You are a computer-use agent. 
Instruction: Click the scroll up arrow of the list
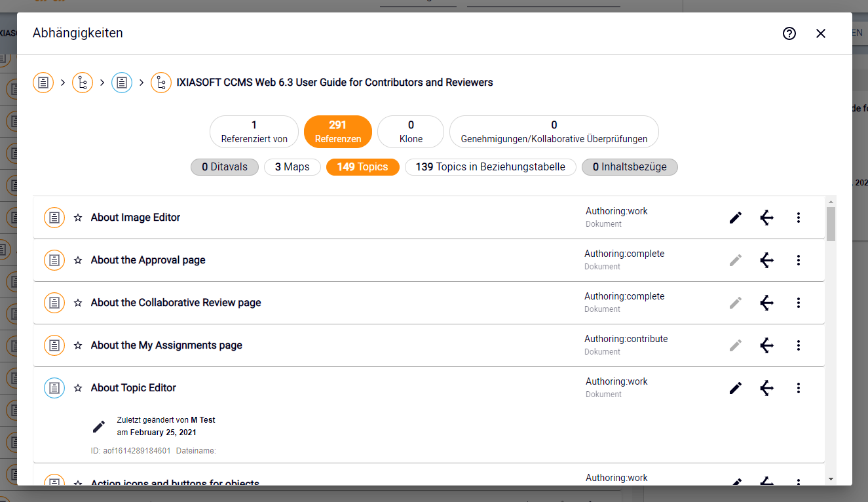pos(831,202)
